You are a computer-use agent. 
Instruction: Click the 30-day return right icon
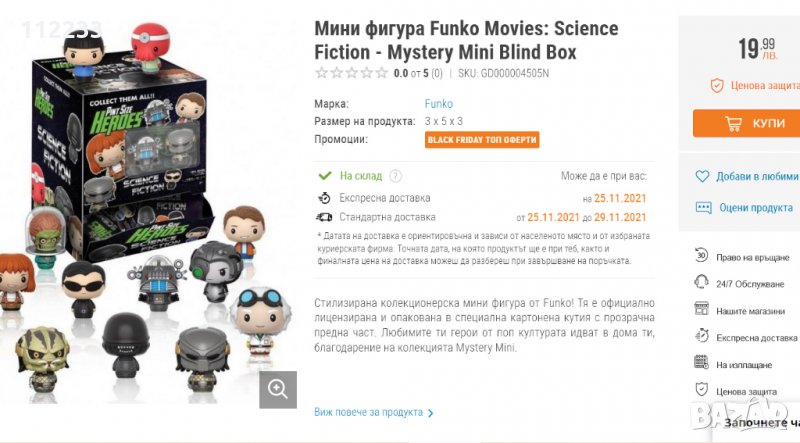(701, 256)
